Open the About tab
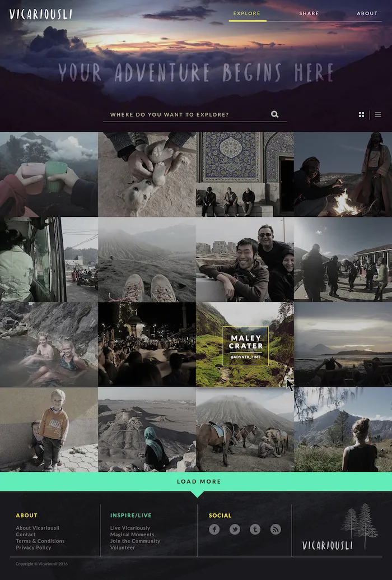This screenshot has height=580, width=392. pyautogui.click(x=367, y=13)
